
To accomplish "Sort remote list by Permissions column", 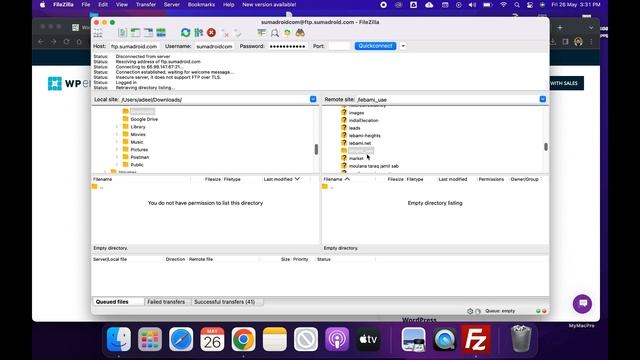I will point(491,179).
